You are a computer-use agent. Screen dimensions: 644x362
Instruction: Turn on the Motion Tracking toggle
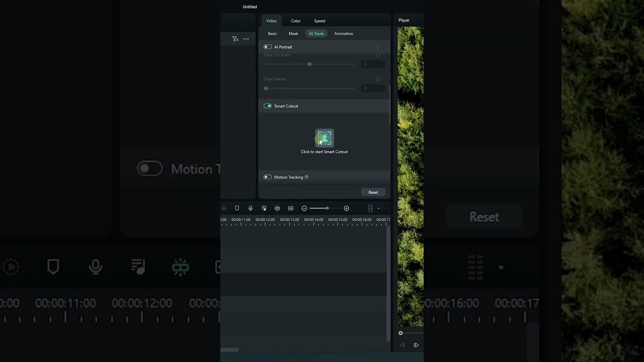[268, 177]
